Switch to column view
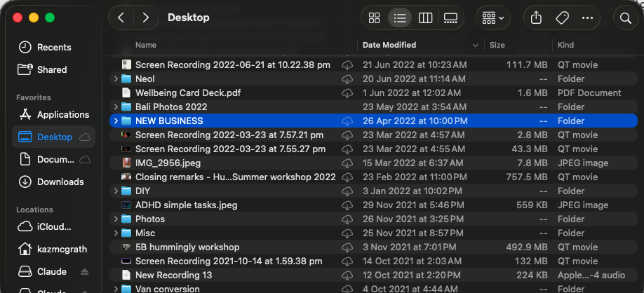The image size is (644, 293). click(425, 18)
